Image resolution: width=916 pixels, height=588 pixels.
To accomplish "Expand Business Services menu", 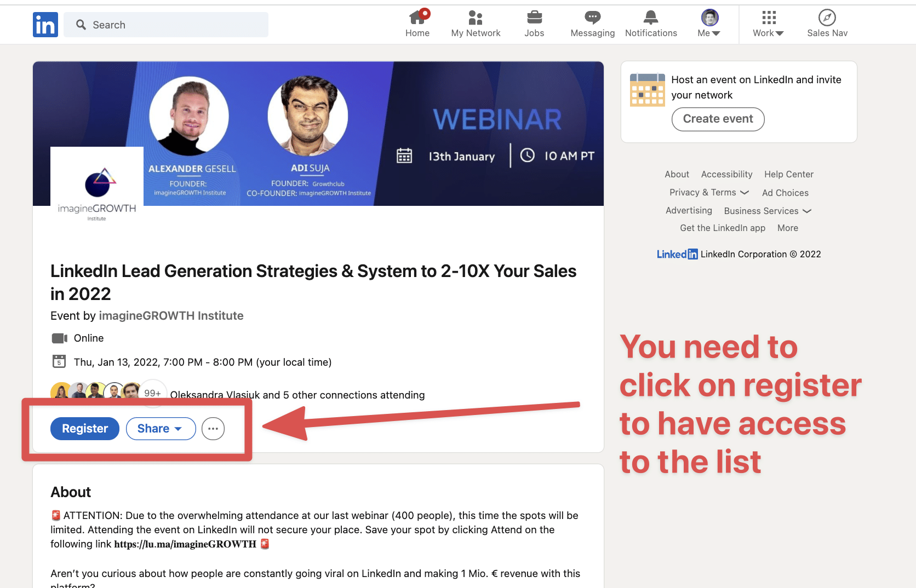I will click(768, 211).
